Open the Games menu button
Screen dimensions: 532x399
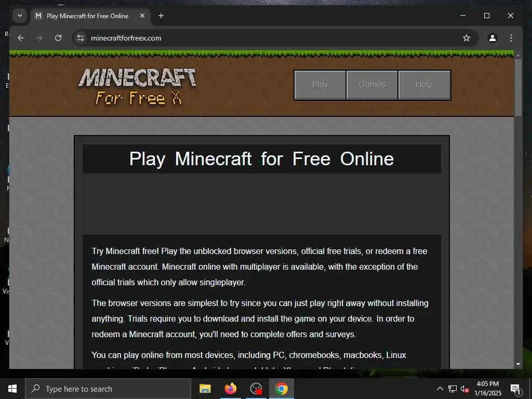point(372,85)
